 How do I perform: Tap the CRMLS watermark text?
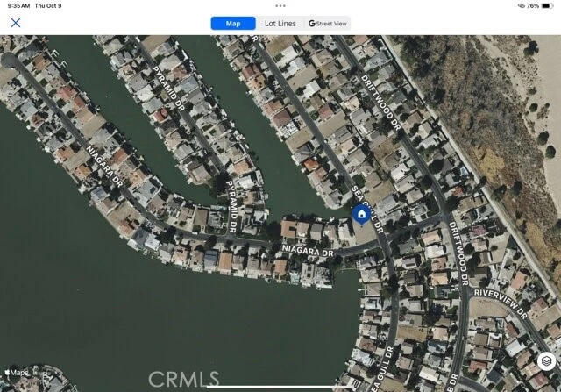[x=184, y=380]
